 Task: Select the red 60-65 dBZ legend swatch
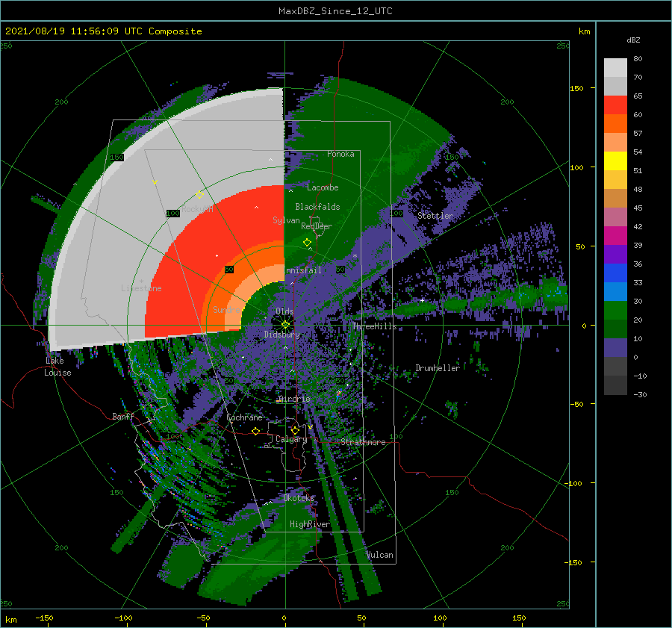pyautogui.click(x=615, y=105)
